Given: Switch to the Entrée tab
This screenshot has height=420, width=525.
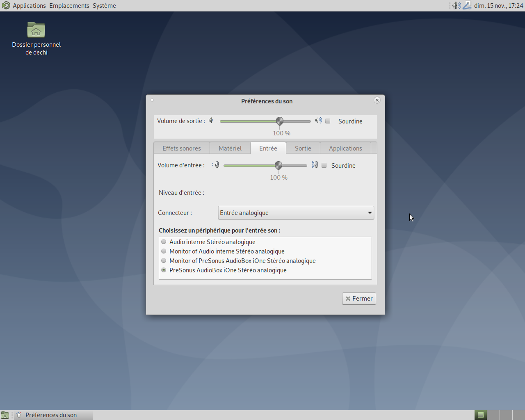Looking at the screenshot, I should click(x=268, y=148).
